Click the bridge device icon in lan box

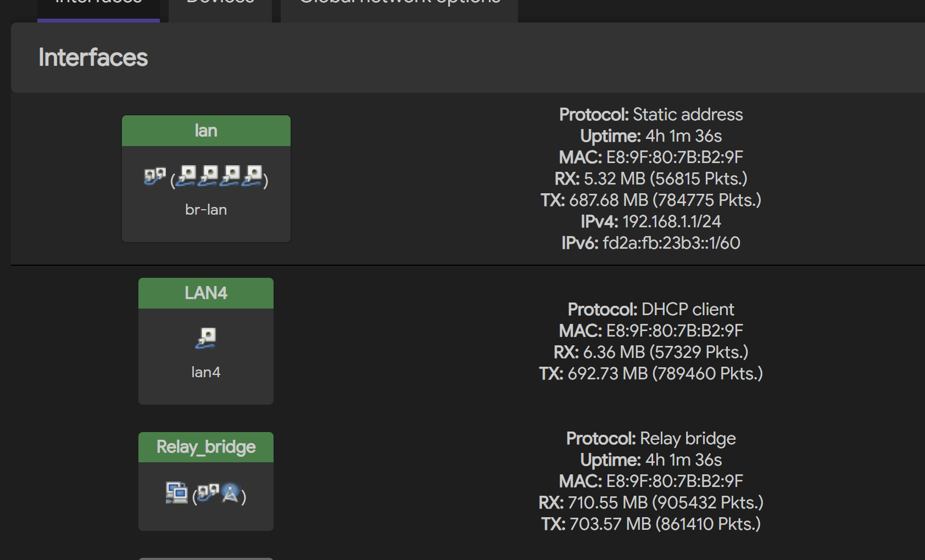click(x=154, y=177)
